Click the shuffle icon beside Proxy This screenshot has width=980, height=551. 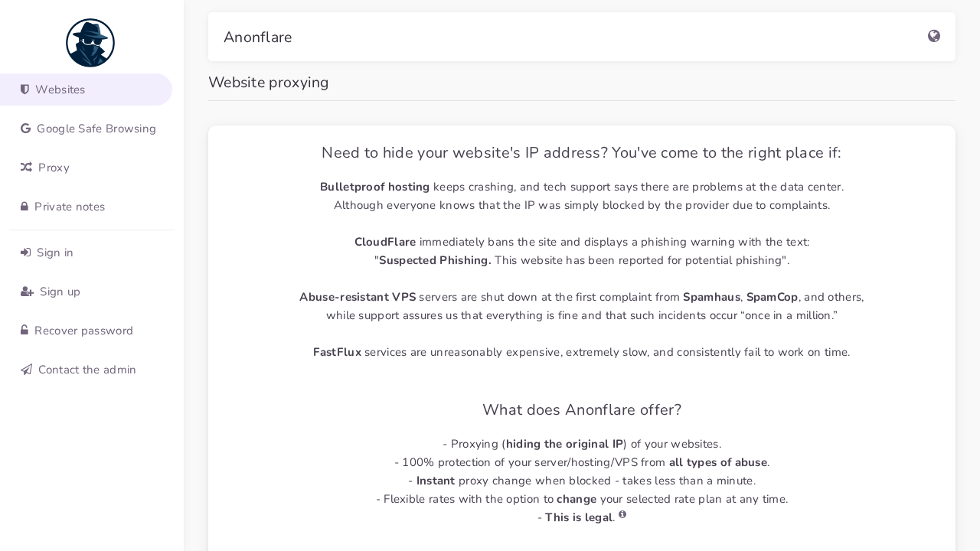(x=25, y=168)
